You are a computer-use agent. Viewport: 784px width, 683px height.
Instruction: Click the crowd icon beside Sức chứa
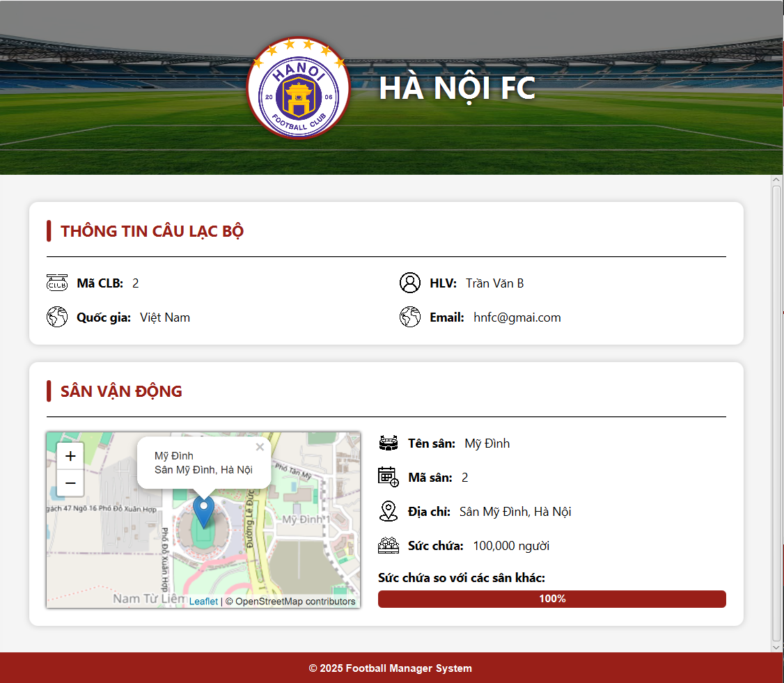point(389,546)
